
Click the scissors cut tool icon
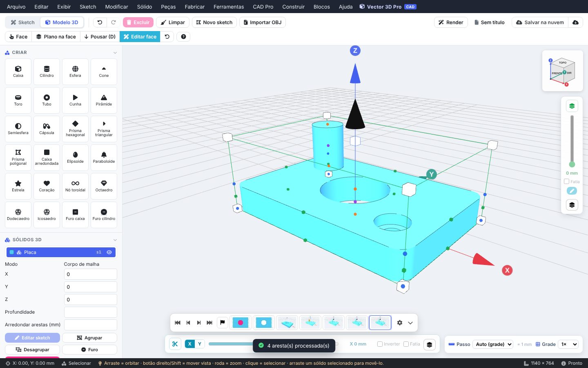175,344
